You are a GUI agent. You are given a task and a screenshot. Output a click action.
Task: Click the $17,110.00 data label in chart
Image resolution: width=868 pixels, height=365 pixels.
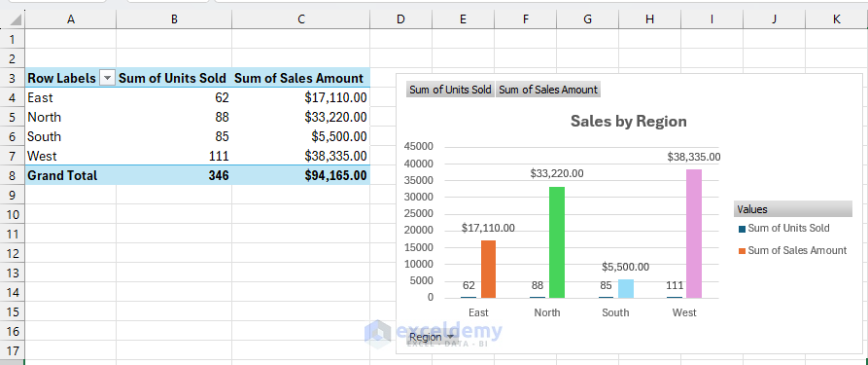pos(488,228)
